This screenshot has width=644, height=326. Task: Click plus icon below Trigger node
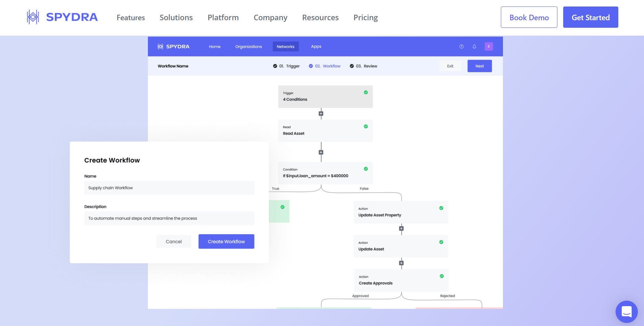pos(321,114)
